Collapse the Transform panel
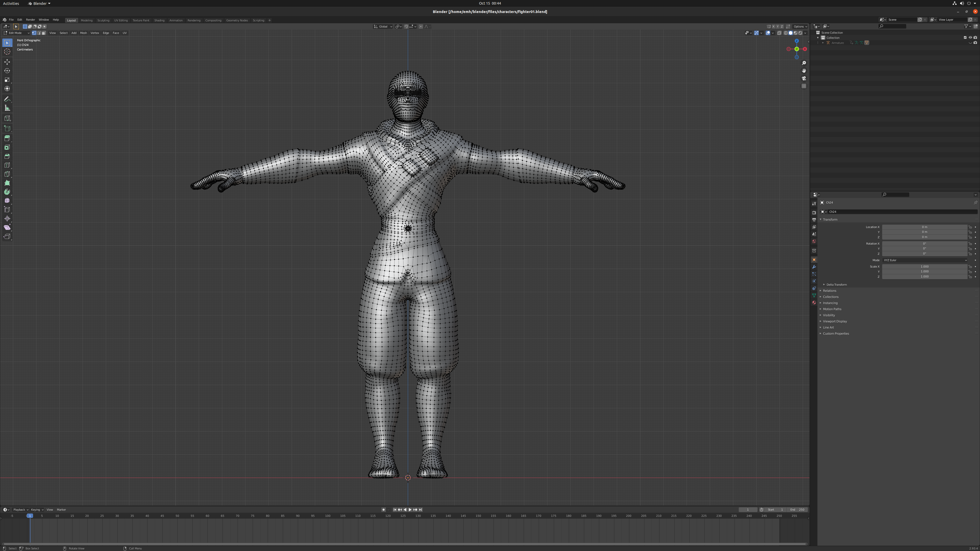Viewport: 980px width, 551px height. tap(830, 219)
